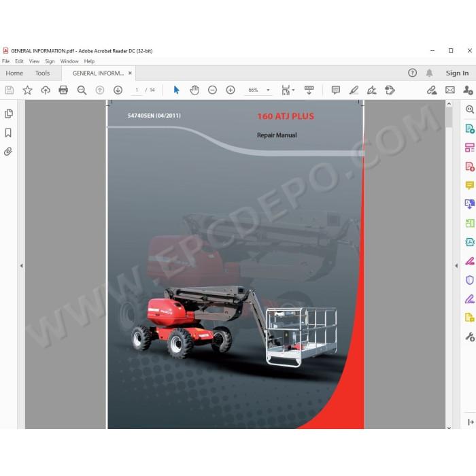The image size is (476, 476).
Task: Click the scrolling mode keyboard icon
Action: pos(309,90)
